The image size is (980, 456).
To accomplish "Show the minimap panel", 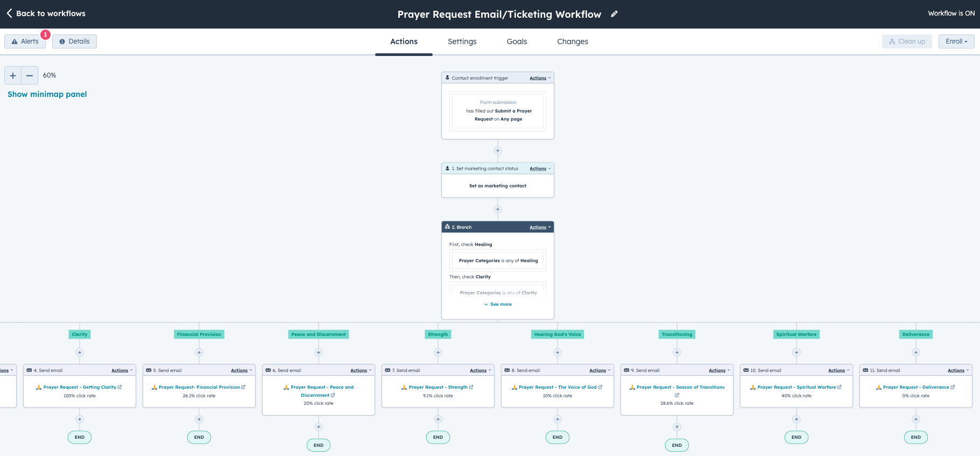I will (47, 94).
